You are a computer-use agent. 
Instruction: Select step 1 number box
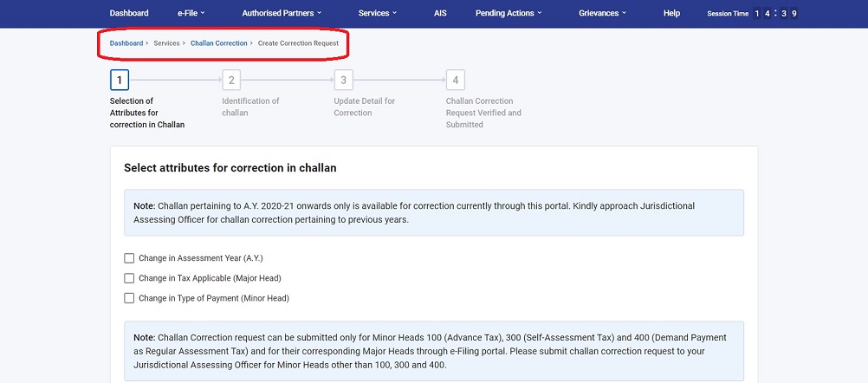pos(120,81)
